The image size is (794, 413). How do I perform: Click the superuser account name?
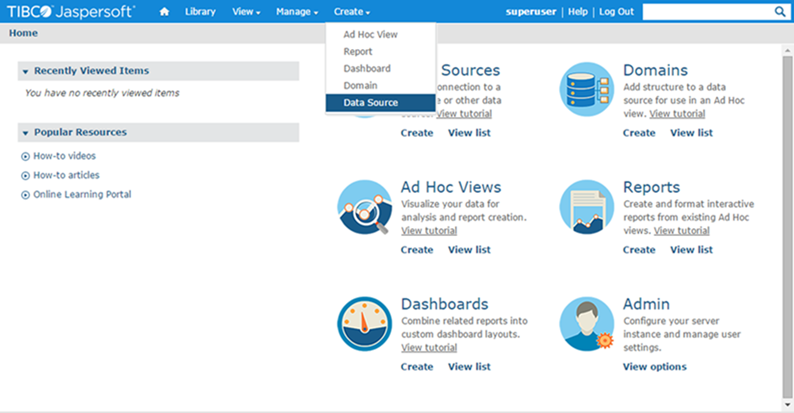coord(531,12)
